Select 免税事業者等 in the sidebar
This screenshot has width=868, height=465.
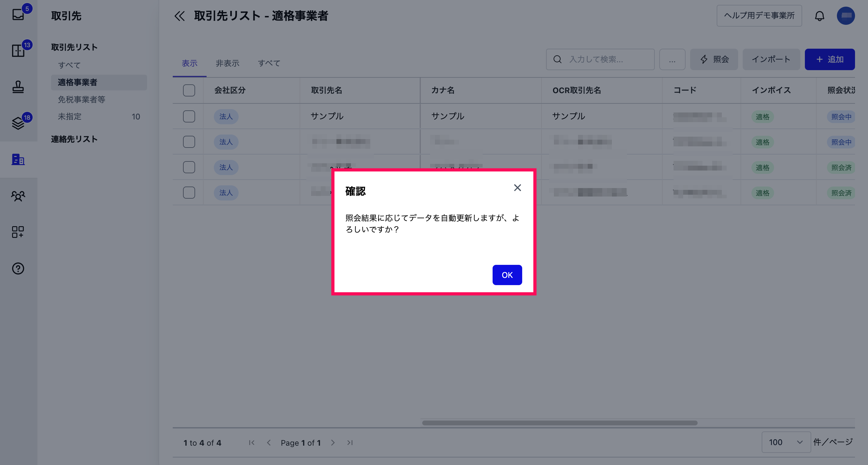pos(81,99)
